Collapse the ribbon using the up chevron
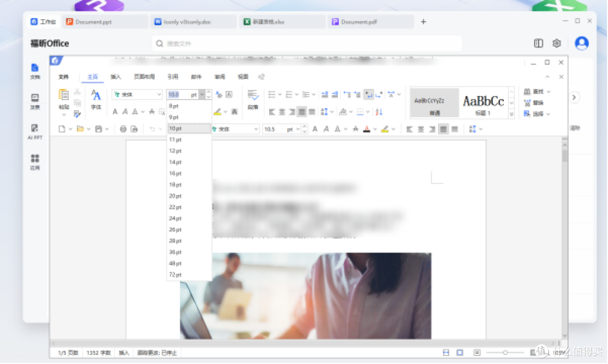The width and height of the screenshot is (608, 364). tap(547, 77)
